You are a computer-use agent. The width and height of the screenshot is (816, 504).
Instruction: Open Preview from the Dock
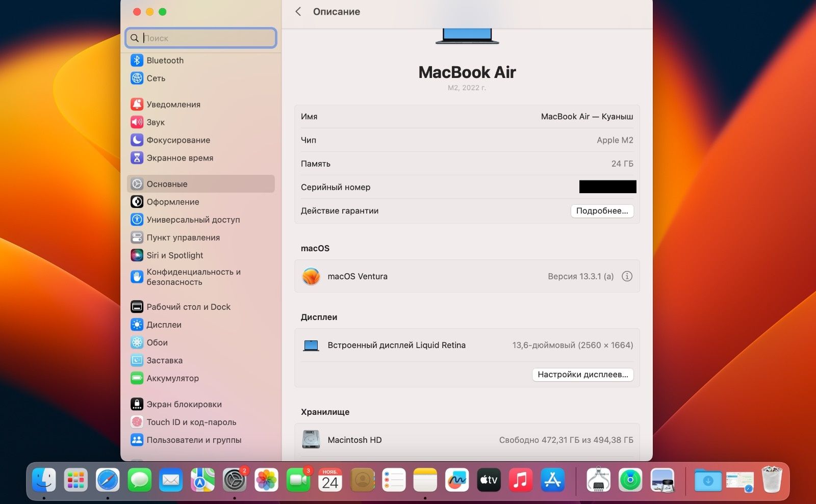[662, 480]
